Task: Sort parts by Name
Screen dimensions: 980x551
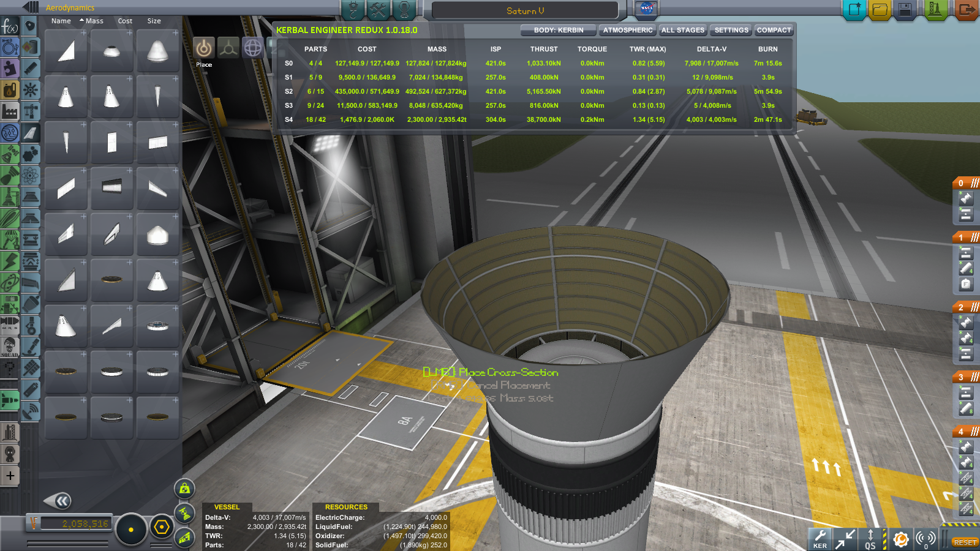Action: (x=61, y=21)
